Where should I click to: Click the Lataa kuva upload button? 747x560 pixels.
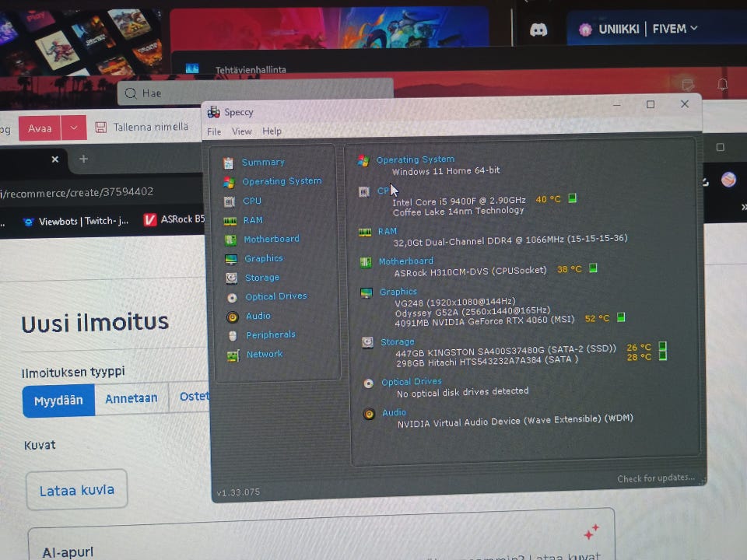point(77,490)
